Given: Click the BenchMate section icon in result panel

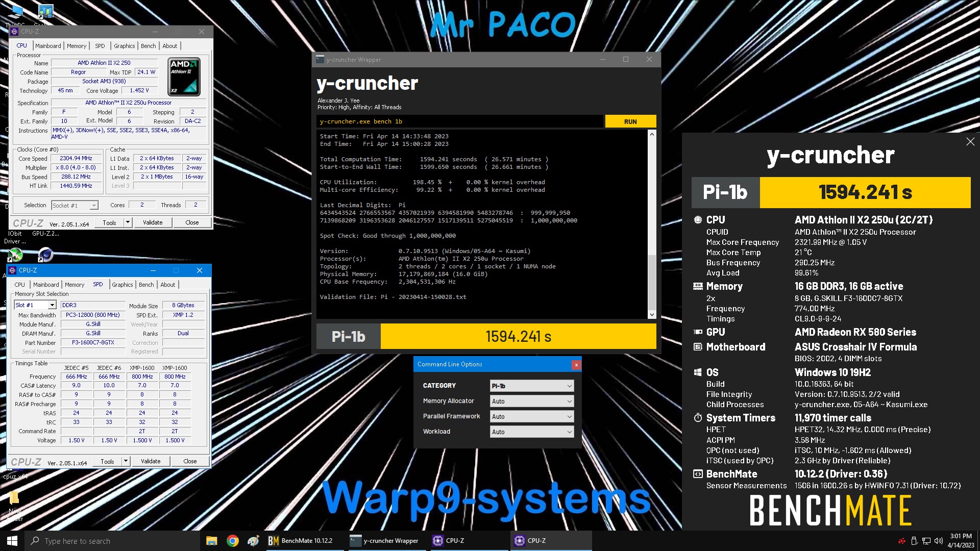Looking at the screenshot, I should [x=698, y=474].
